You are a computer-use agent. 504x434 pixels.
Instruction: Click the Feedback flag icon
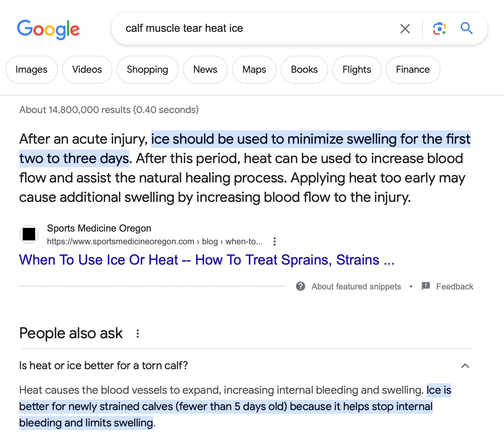426,286
